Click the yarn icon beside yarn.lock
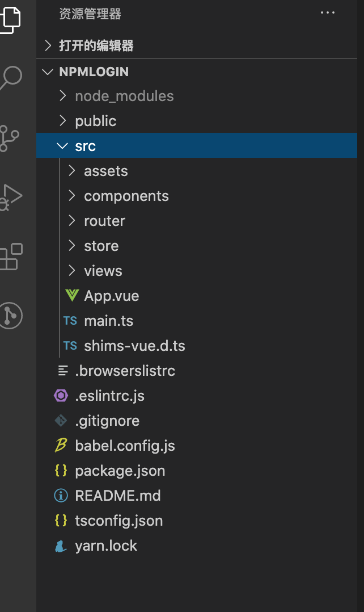This screenshot has width=364, height=612. (61, 546)
